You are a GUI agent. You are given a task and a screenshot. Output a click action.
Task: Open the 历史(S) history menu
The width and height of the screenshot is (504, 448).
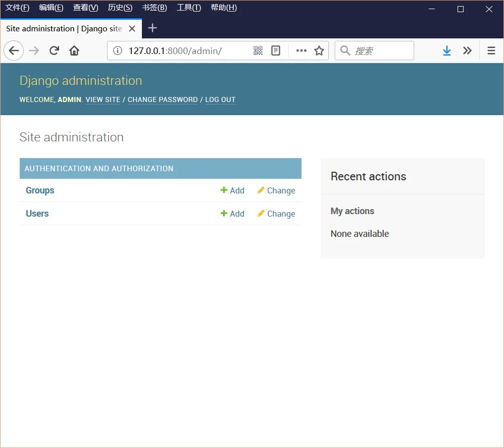[x=120, y=8]
